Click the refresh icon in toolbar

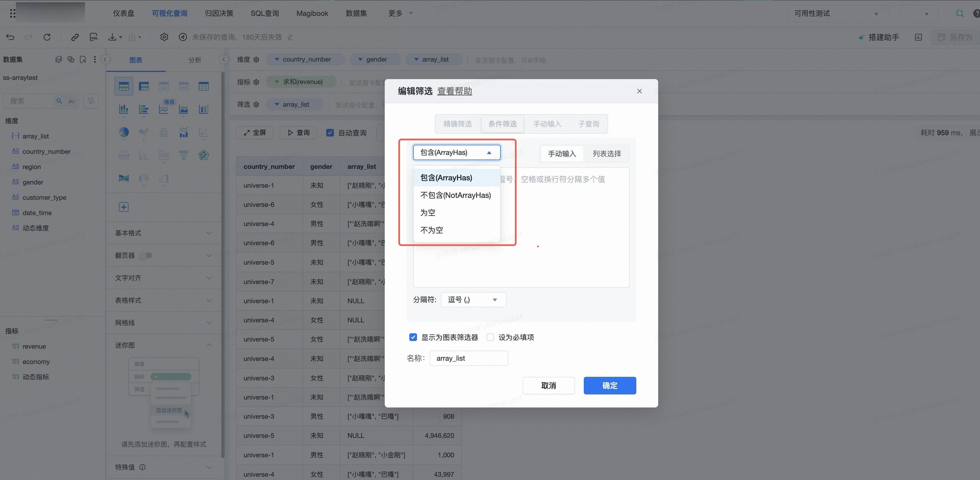[x=47, y=37]
